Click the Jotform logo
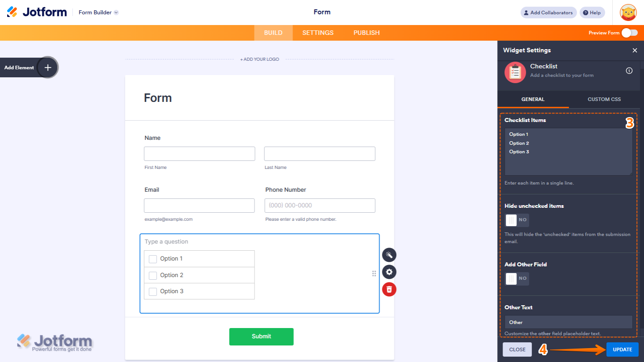Viewport: 644px width, 362px height. [37, 12]
